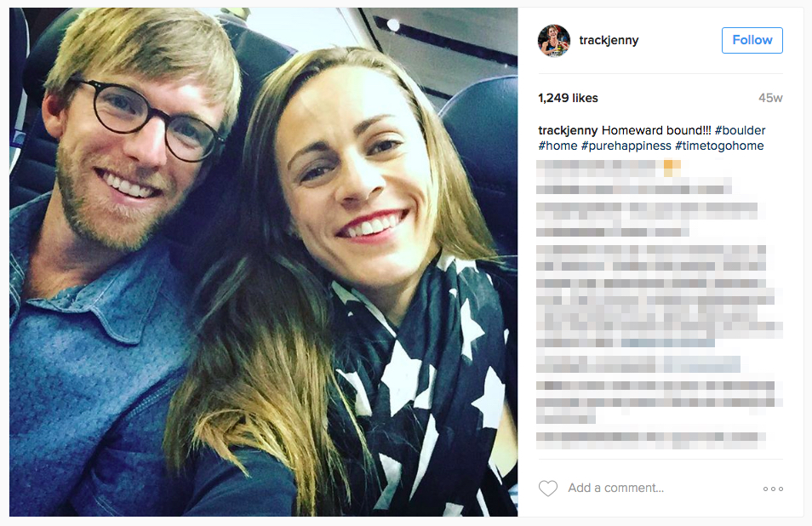The height and width of the screenshot is (526, 812).
Task: Open the trackjenny username in the header
Action: (609, 40)
